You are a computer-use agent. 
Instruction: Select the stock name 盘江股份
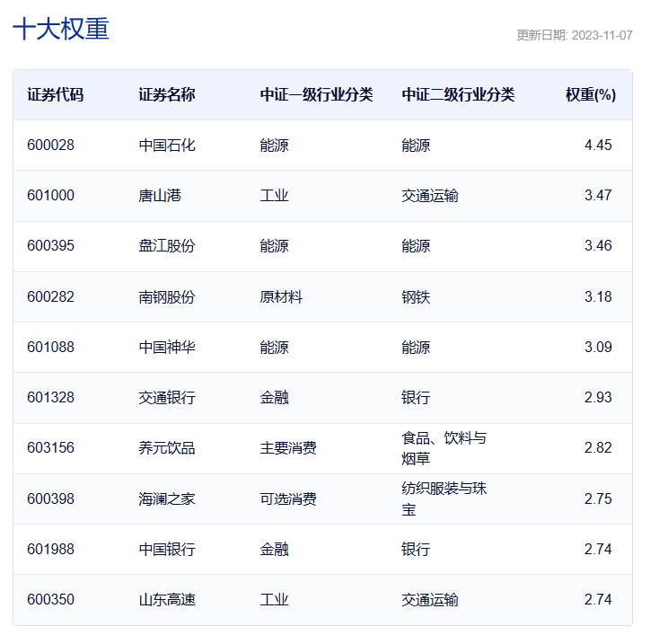pos(167,246)
